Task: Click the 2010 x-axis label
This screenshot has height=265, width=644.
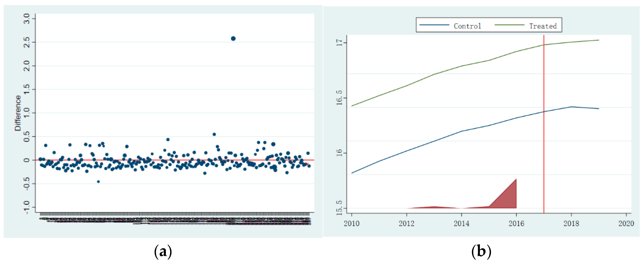Action: (x=352, y=223)
